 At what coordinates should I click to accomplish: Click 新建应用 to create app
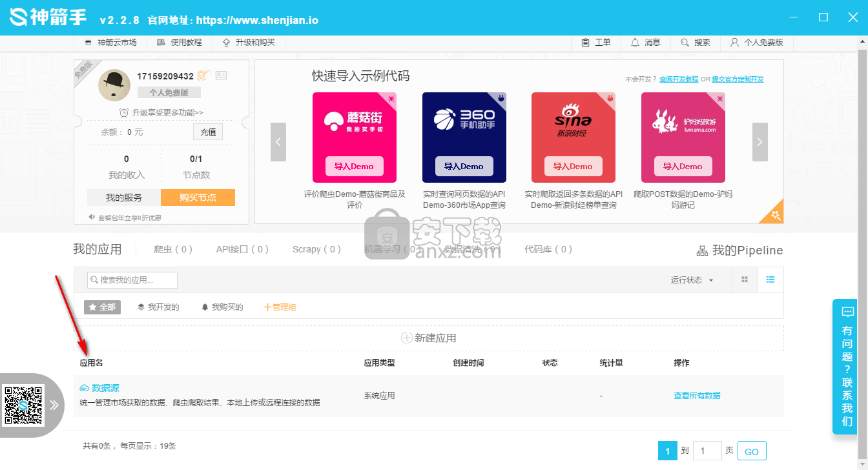click(429, 338)
